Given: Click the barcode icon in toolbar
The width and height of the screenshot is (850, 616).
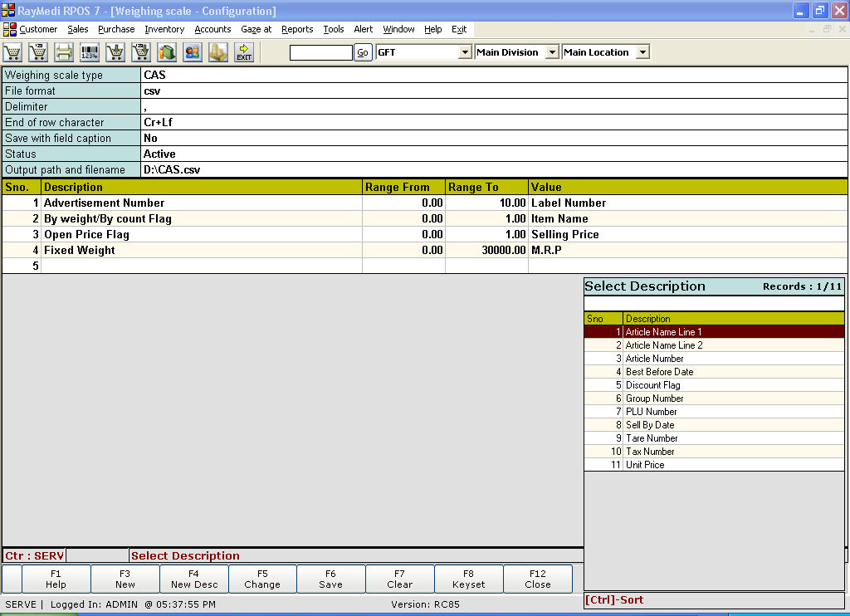Looking at the screenshot, I should (90, 52).
